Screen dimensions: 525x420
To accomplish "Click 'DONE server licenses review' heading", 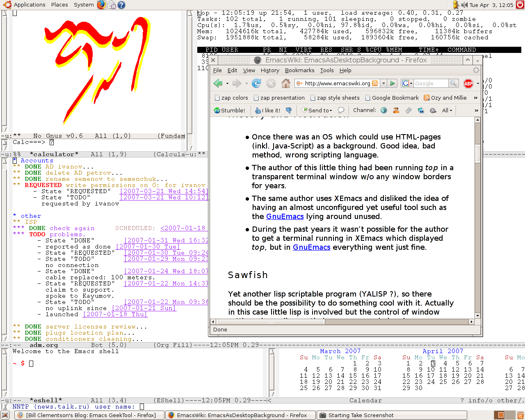I will coord(80,326).
